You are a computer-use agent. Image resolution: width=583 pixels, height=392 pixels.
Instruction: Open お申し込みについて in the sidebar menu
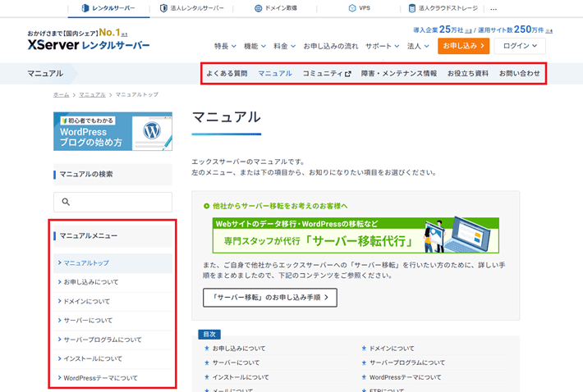[112, 282]
